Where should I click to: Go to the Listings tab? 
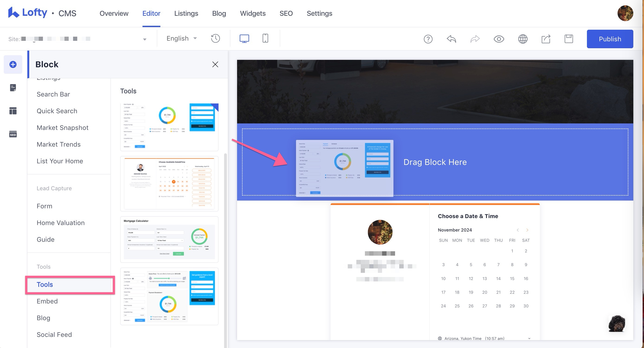186,13
